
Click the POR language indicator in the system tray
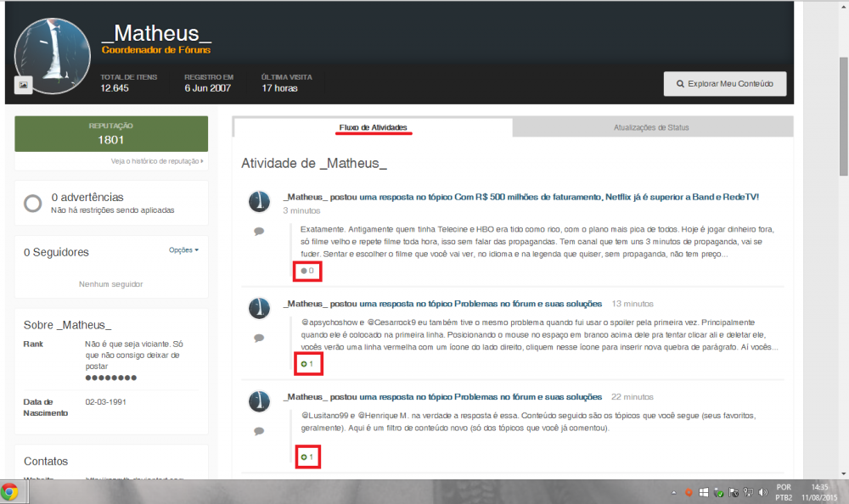point(784,487)
